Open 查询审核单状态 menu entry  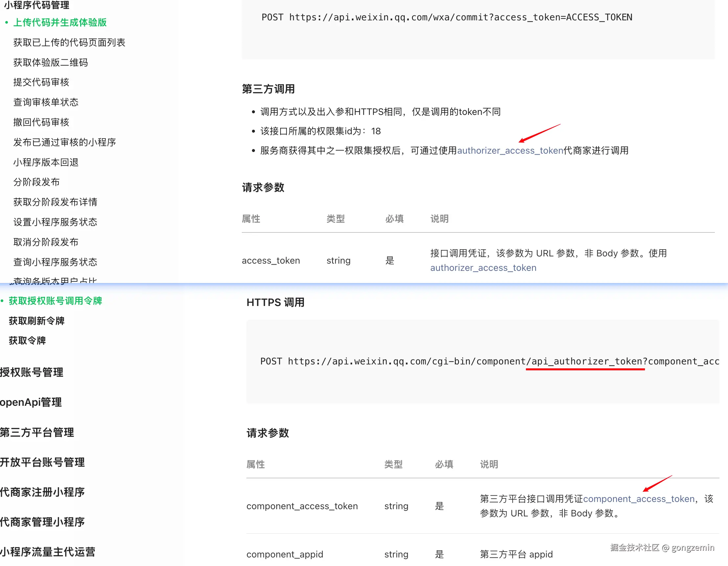point(46,102)
